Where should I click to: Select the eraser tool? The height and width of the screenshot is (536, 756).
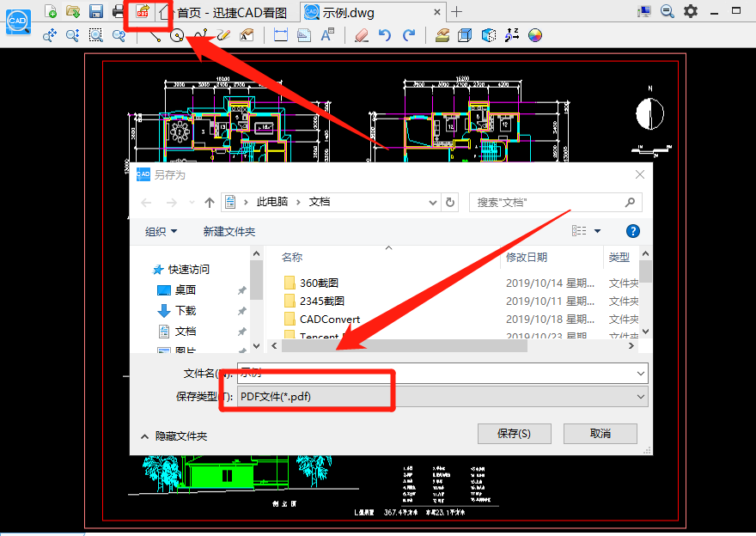pyautogui.click(x=362, y=35)
